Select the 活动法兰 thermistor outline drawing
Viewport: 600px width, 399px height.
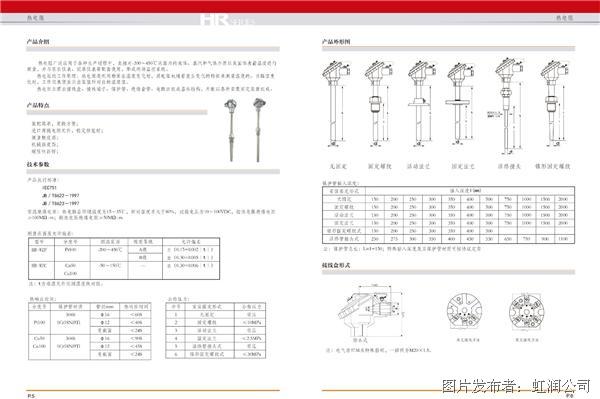422,104
